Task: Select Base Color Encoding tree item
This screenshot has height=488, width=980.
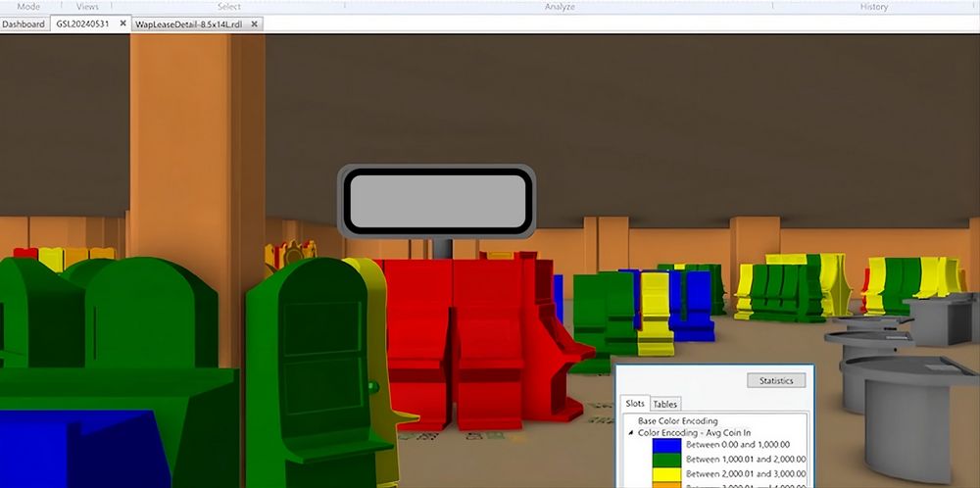Action: coord(679,420)
